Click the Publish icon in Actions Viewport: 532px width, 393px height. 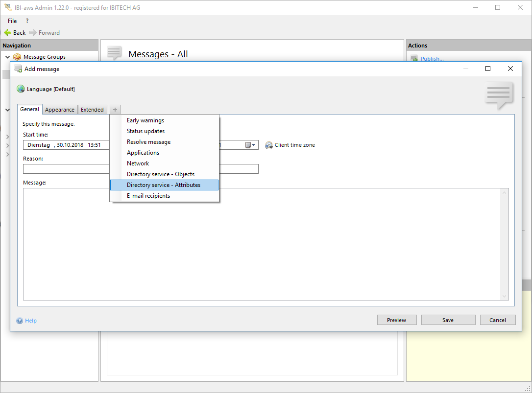[x=414, y=59]
